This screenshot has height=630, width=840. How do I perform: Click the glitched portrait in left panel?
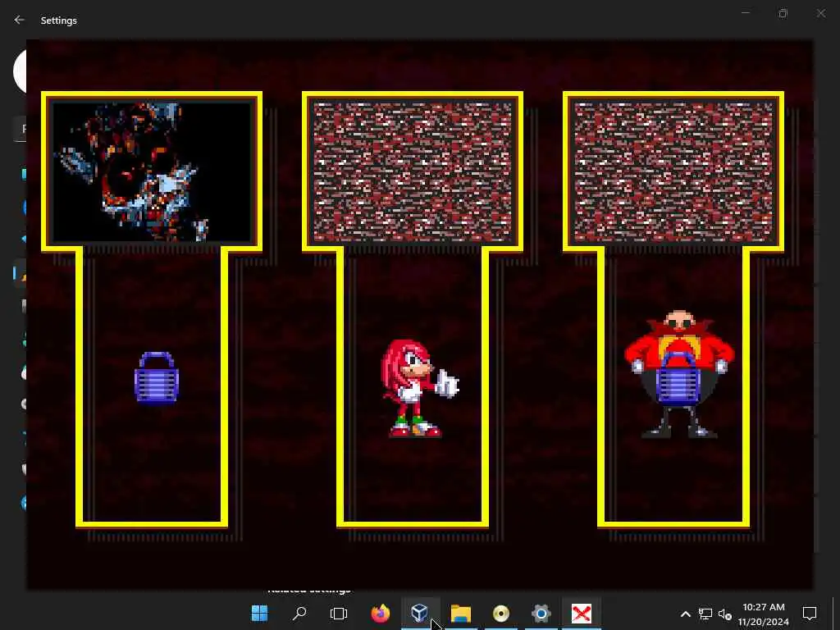pyautogui.click(x=152, y=171)
